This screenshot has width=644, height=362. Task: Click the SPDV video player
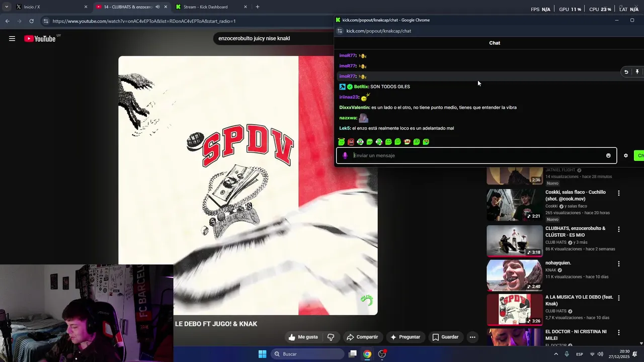[248, 186]
